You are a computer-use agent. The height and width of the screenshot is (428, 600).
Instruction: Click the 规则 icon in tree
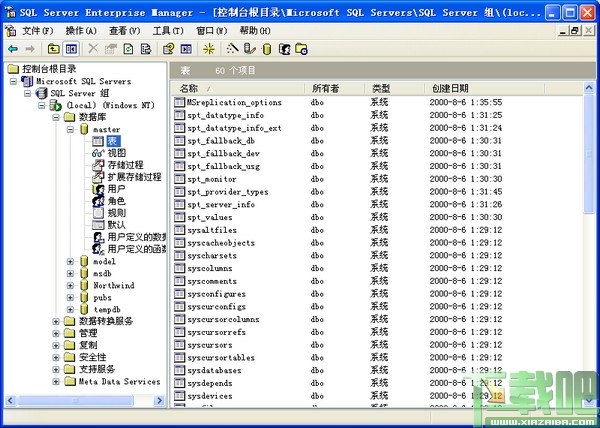pos(98,213)
